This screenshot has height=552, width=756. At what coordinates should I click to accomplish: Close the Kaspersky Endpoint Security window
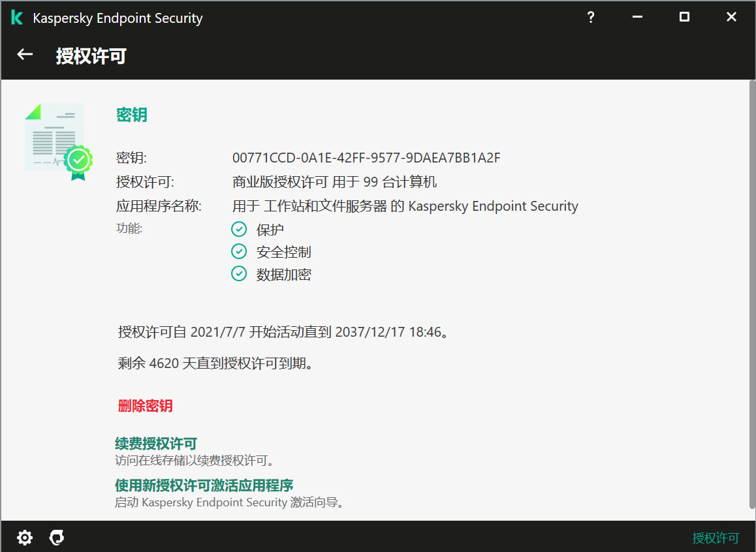pyautogui.click(x=731, y=18)
